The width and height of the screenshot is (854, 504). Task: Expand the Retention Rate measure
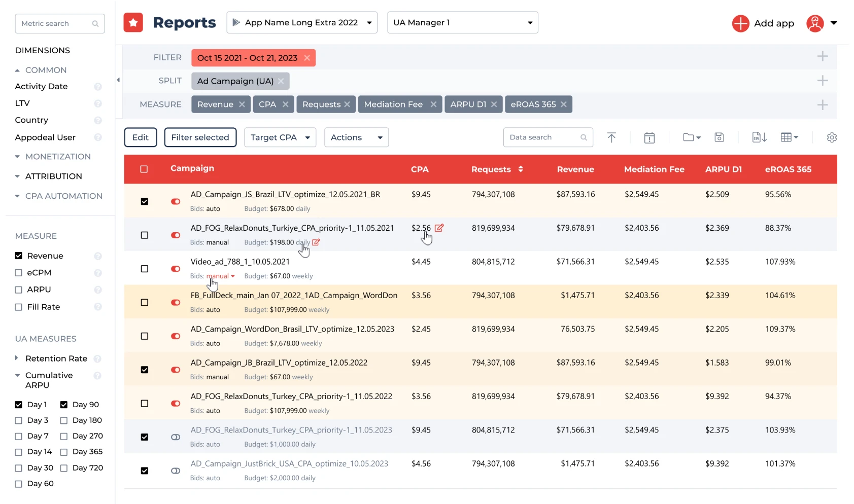[x=17, y=358]
